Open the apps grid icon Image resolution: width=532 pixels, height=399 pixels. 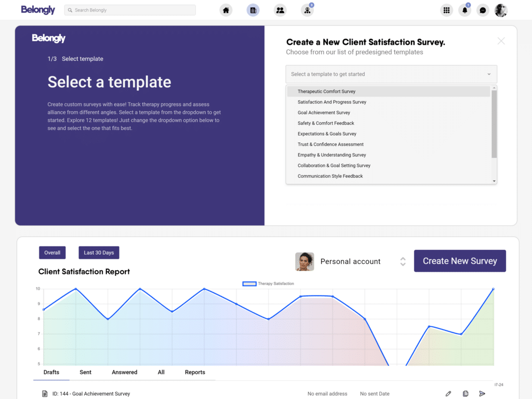click(446, 10)
